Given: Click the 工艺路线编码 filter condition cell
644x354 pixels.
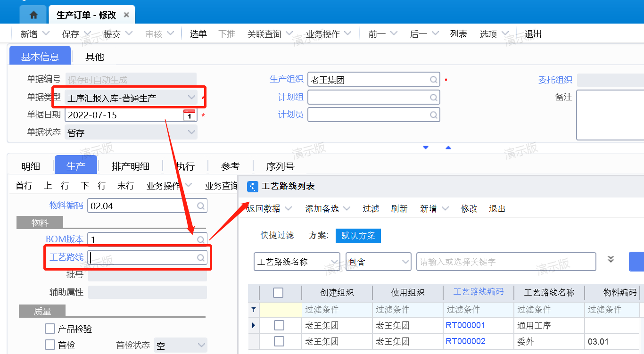Looking at the screenshot, I should click(479, 310).
